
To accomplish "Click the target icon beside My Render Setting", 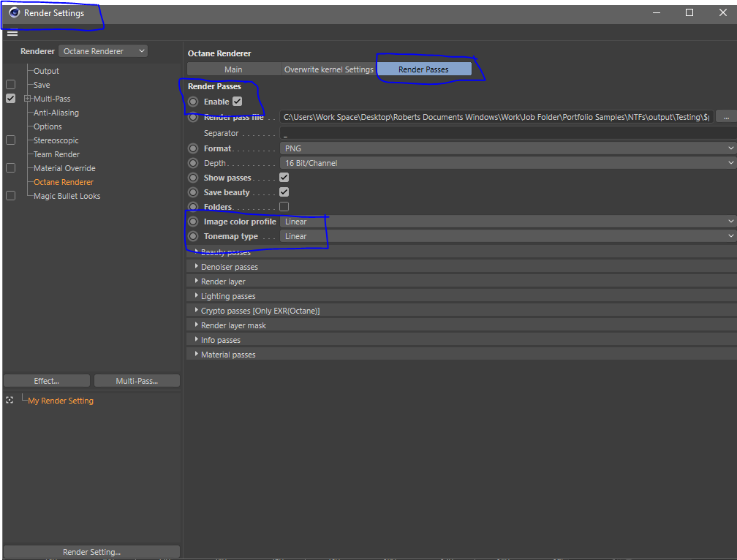I will 10,401.
